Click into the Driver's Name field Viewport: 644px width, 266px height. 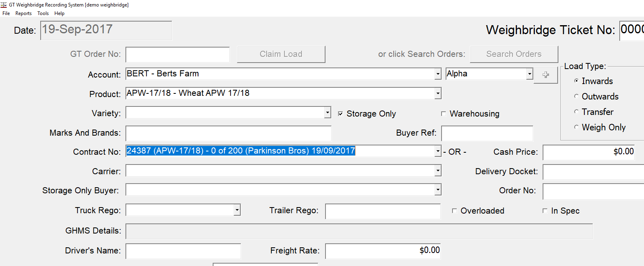coord(183,251)
